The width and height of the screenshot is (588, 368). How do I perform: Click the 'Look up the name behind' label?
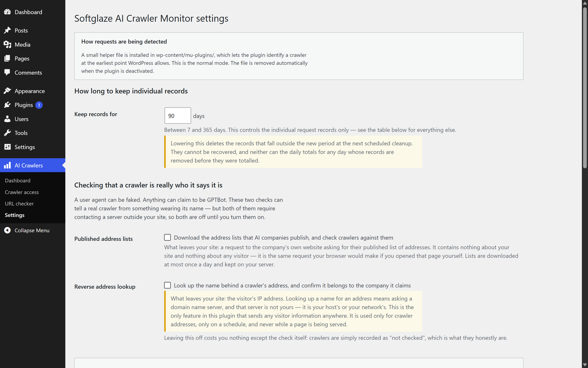[292, 286]
